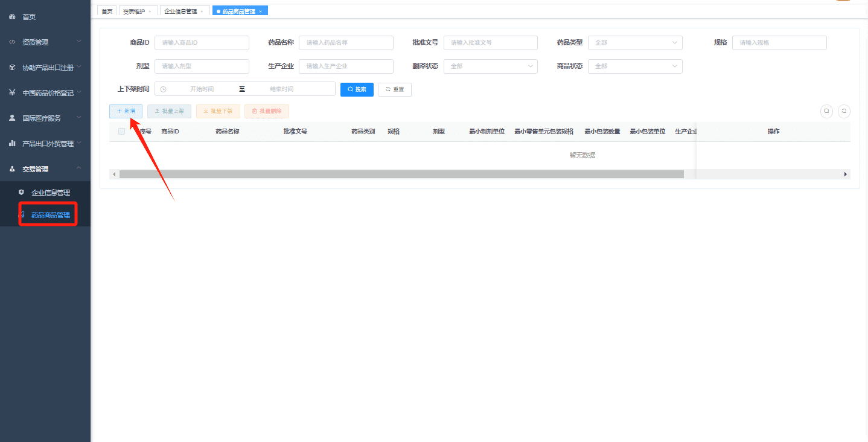This screenshot has width=868, height=442.
Task: Click the 批量下架 button
Action: pyautogui.click(x=218, y=111)
